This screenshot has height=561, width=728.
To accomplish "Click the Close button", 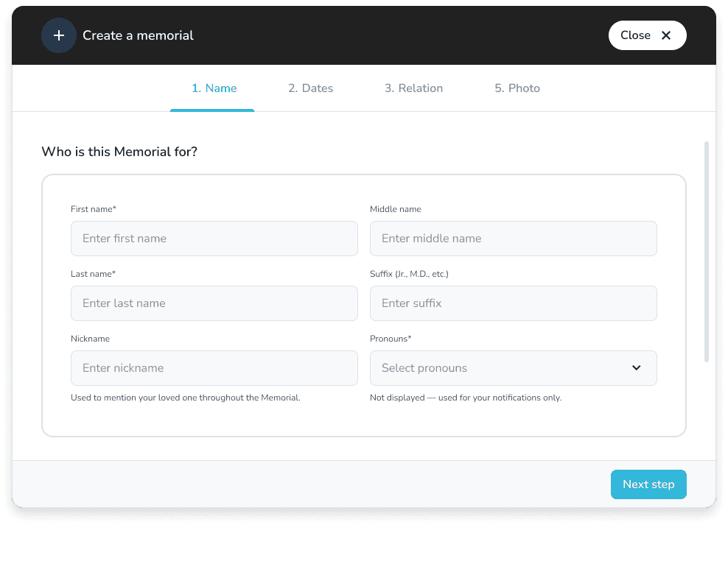I will click(647, 35).
